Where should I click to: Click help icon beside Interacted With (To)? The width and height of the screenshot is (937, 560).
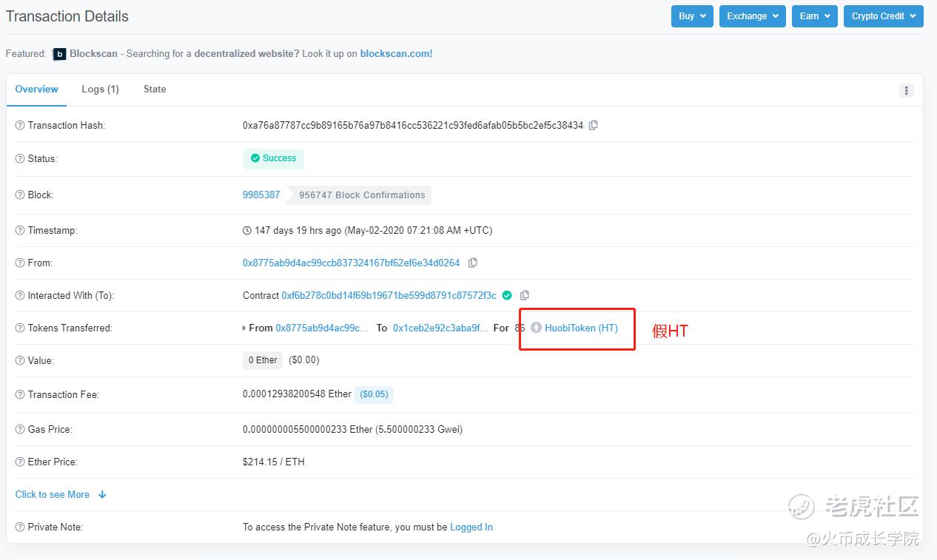20,295
